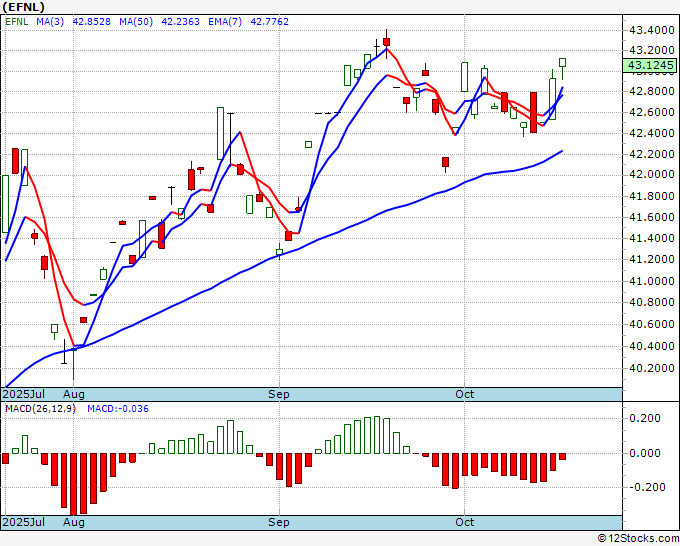Click the 40.8000 price axis label
This screenshot has height=546, width=680.
(x=652, y=302)
